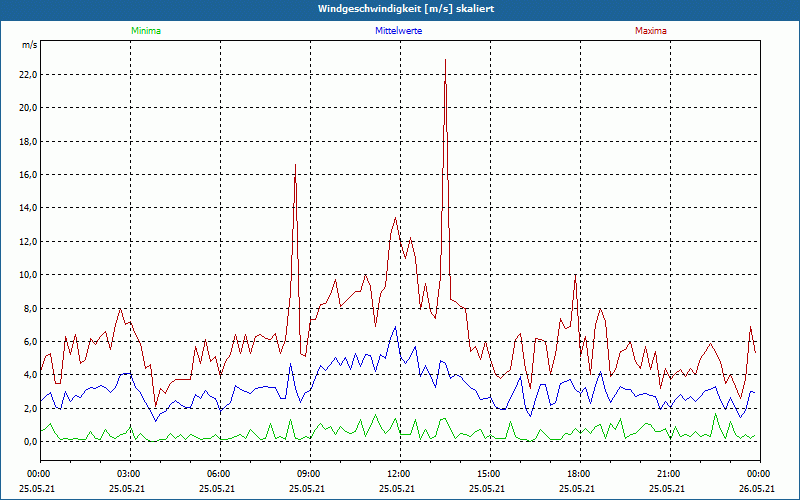The width and height of the screenshot is (800, 500).
Task: Click the m/s unit label above y-axis
Action: pos(29,45)
